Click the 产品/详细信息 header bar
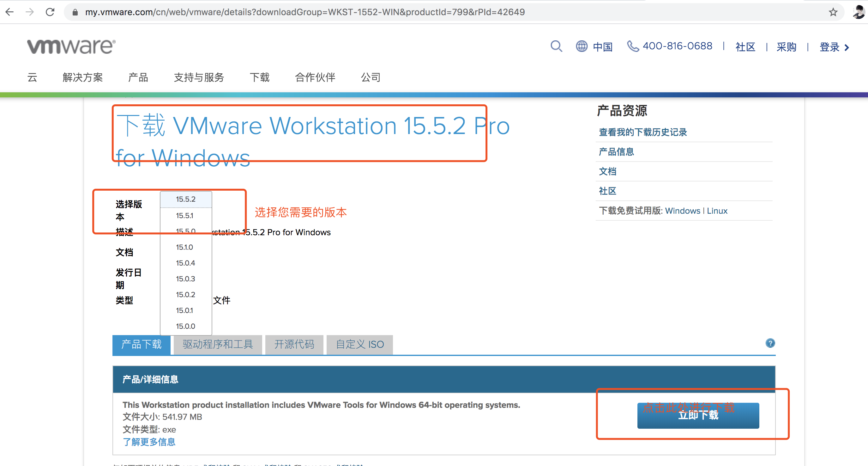 click(444, 379)
